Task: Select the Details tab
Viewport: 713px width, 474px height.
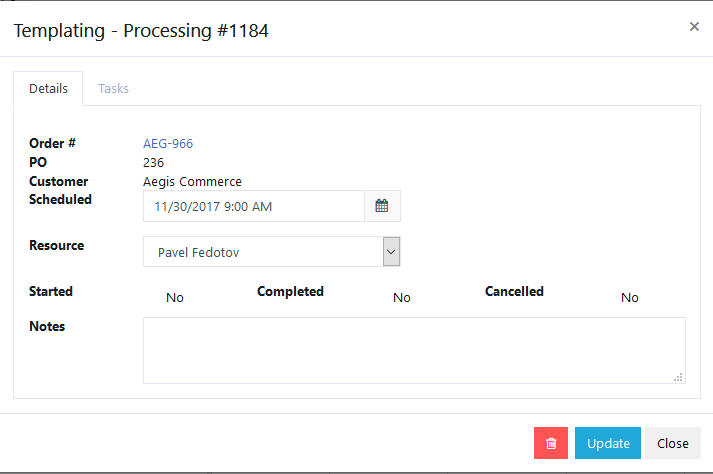Action: point(48,88)
